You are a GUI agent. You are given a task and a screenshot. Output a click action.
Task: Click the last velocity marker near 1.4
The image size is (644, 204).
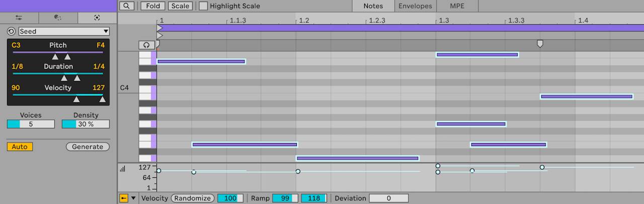click(542, 167)
